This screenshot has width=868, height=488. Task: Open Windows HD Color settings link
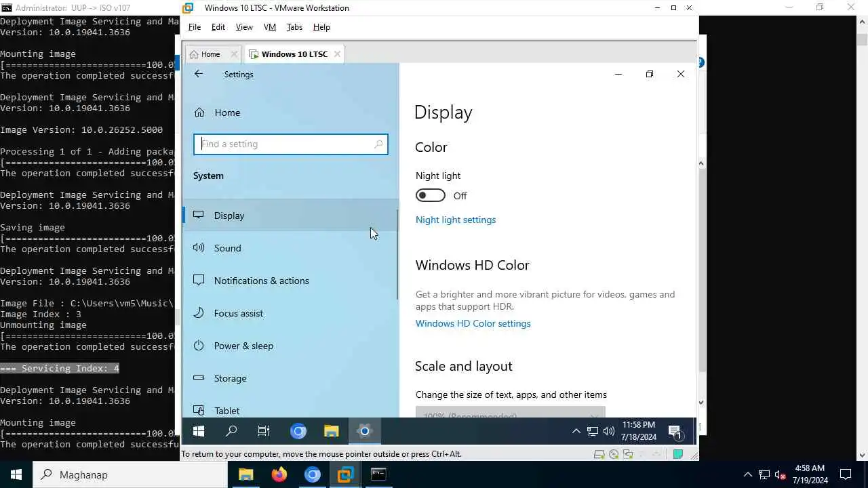[x=473, y=323]
